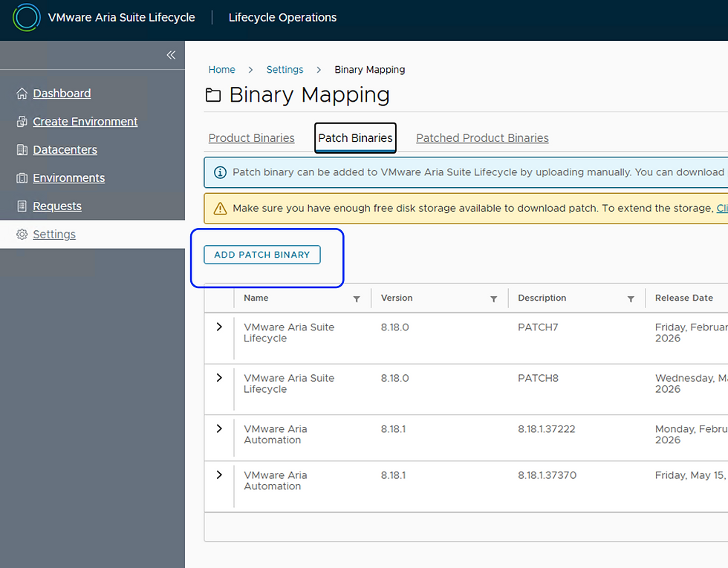Click the Dashboard home icon
The image size is (728, 568).
(22, 94)
